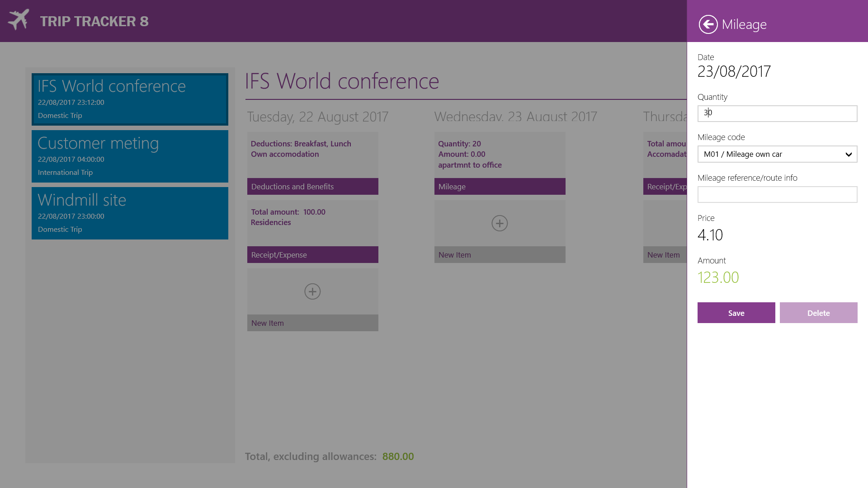Screen dimensions: 868x488
Task: Click New Item label under Wednesday
Action: (x=455, y=255)
